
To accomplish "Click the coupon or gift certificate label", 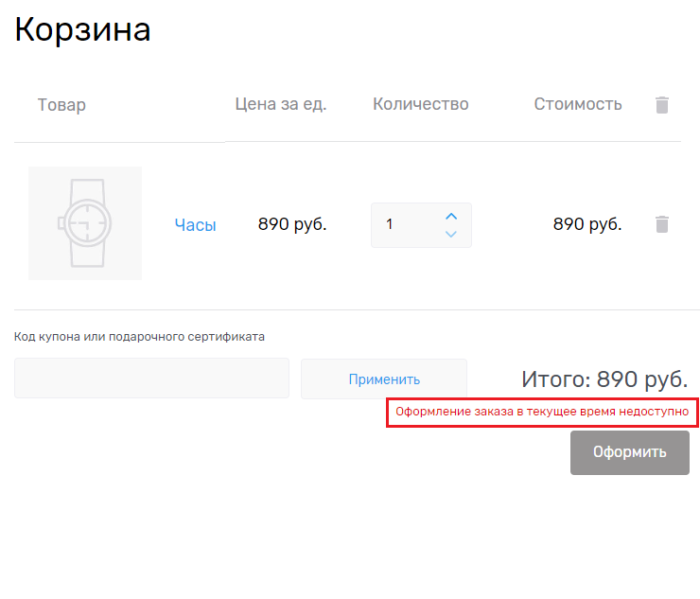I will click(x=139, y=337).
